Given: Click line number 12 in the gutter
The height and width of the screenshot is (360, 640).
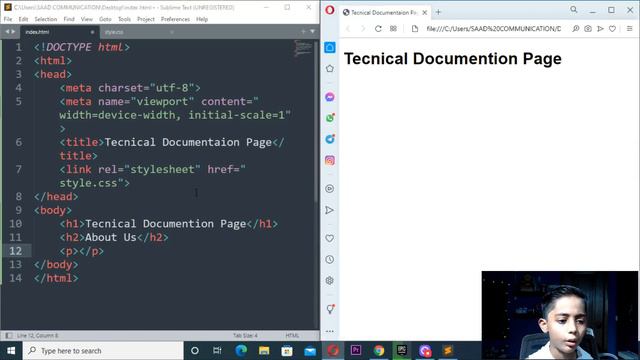Looking at the screenshot, I should pyautogui.click(x=16, y=251).
